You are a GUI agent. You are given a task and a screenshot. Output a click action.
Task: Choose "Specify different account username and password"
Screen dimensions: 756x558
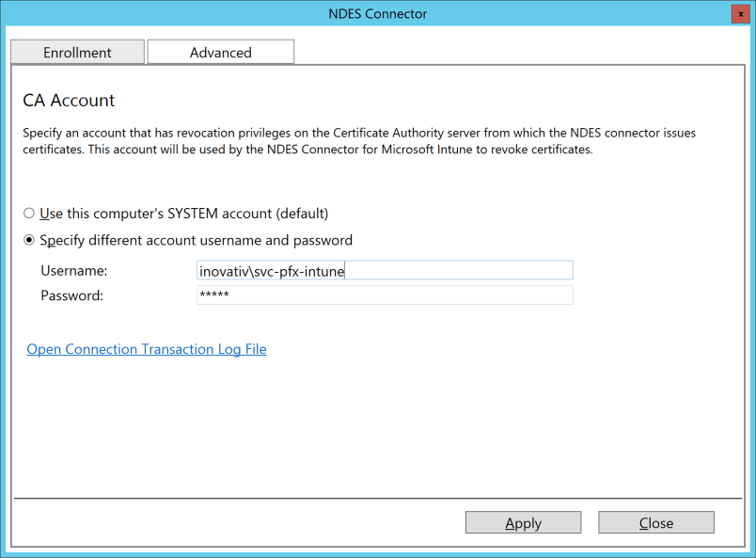coord(29,240)
